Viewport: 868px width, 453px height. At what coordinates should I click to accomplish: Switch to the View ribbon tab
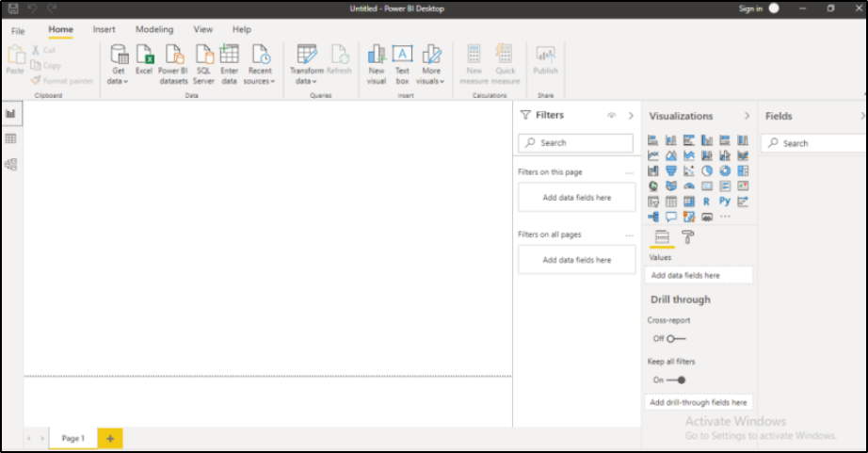tap(203, 29)
